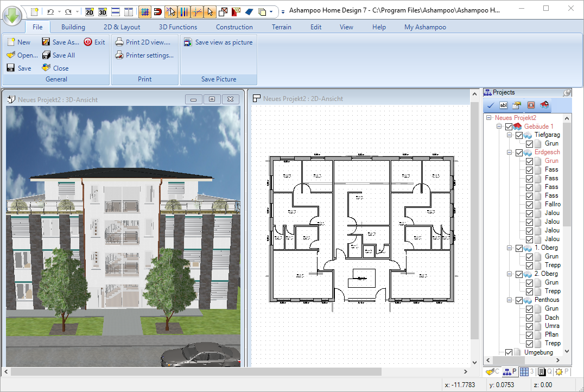Toggle visibility checkbox for Tiefgarag
Image resolution: width=584 pixels, height=392 pixels.
519,135
